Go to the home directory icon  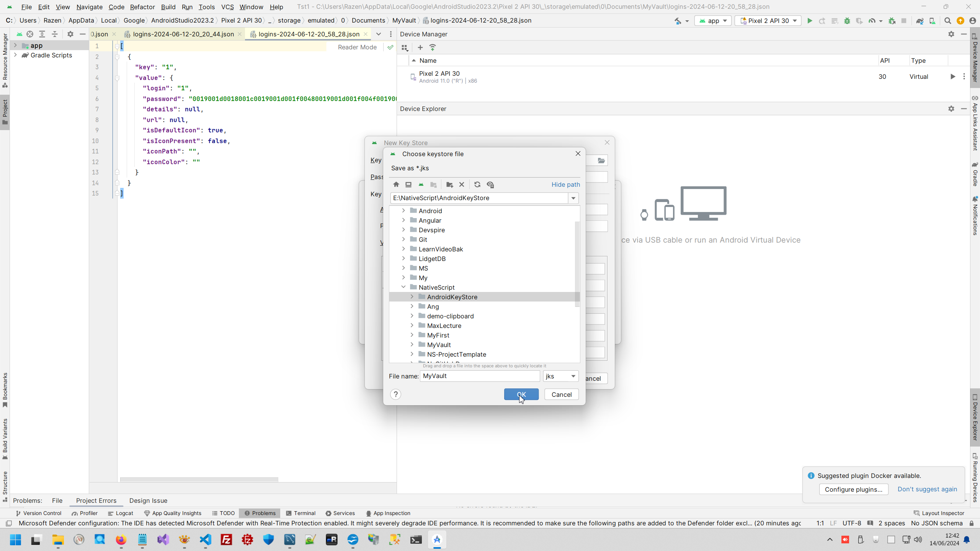[396, 184]
